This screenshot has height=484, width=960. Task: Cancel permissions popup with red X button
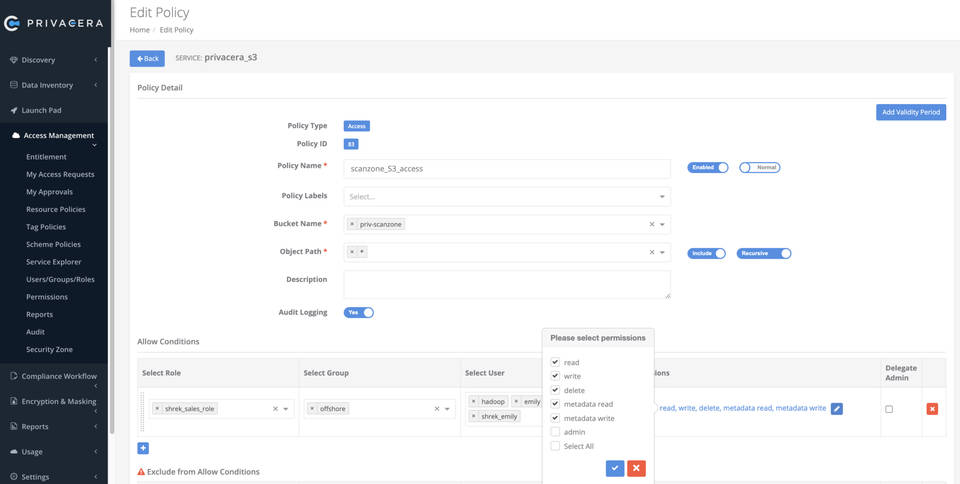click(x=636, y=468)
